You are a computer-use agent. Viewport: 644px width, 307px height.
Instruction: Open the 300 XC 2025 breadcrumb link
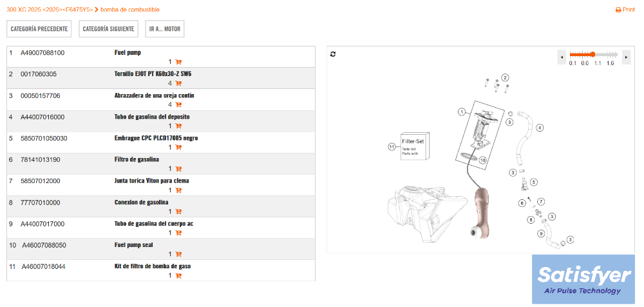(x=24, y=10)
